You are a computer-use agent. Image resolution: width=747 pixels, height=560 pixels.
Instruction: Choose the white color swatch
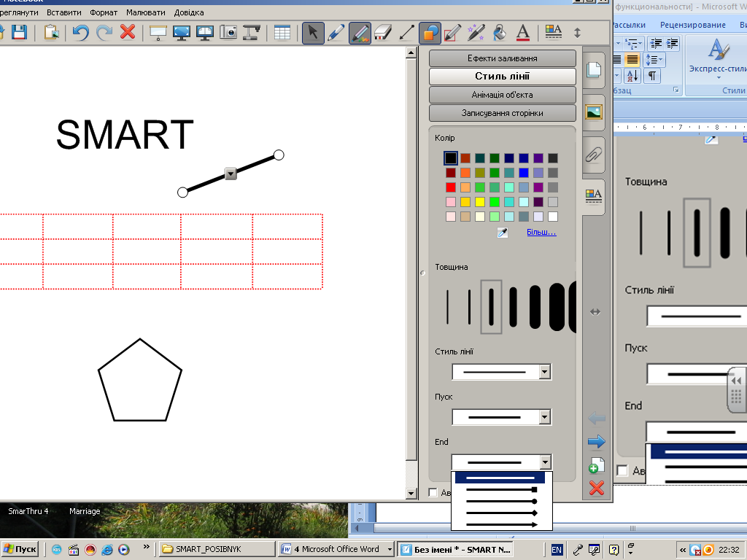(553, 217)
